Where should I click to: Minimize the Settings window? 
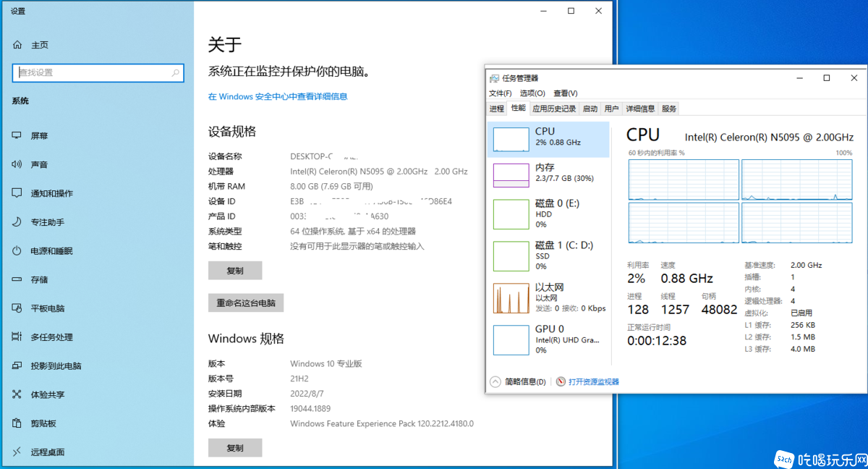coord(544,11)
